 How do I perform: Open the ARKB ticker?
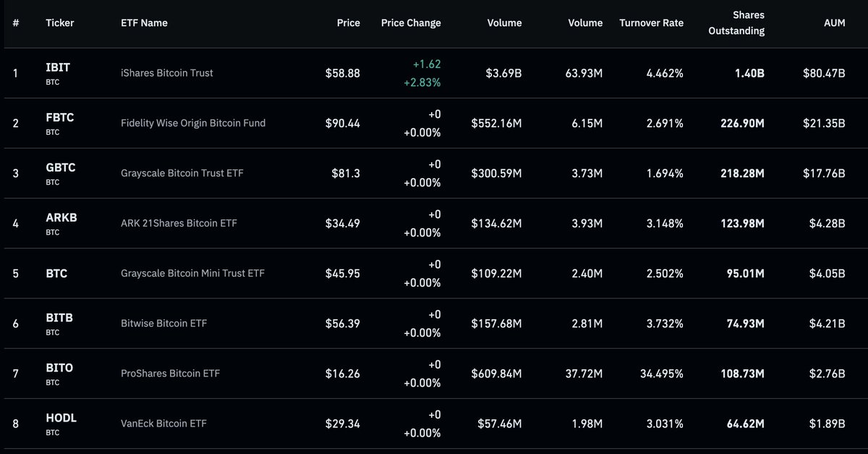pos(61,217)
